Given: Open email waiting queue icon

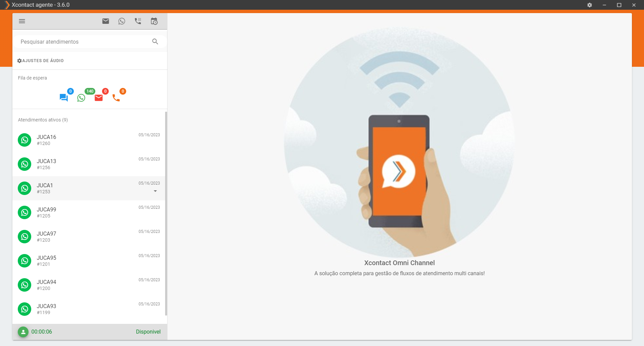Looking at the screenshot, I should [99, 98].
